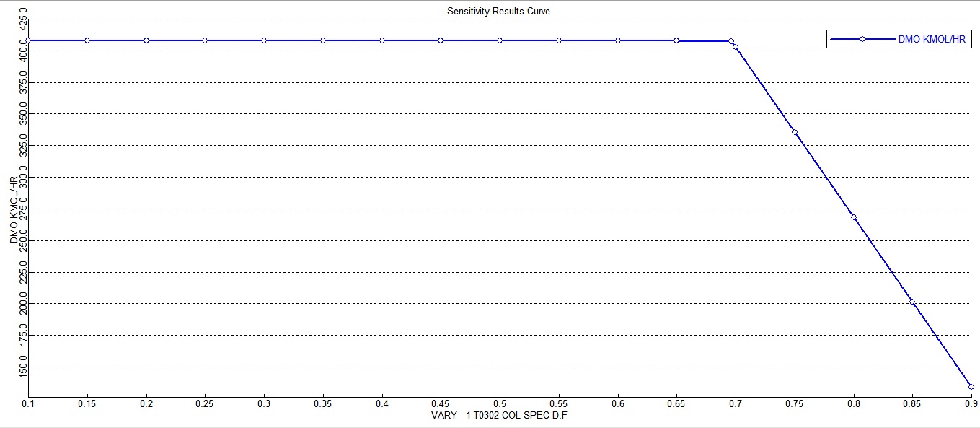Select the data point marker at x = 0.65
This screenshot has height=428, width=980.
[x=676, y=40]
